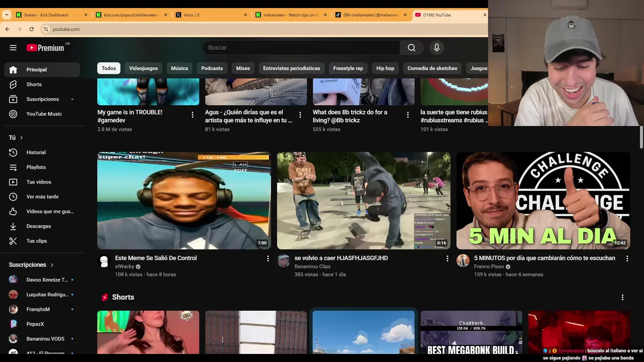This screenshot has width=644, height=362.
Task: Close the Inicio / X tab
Action: click(246, 15)
